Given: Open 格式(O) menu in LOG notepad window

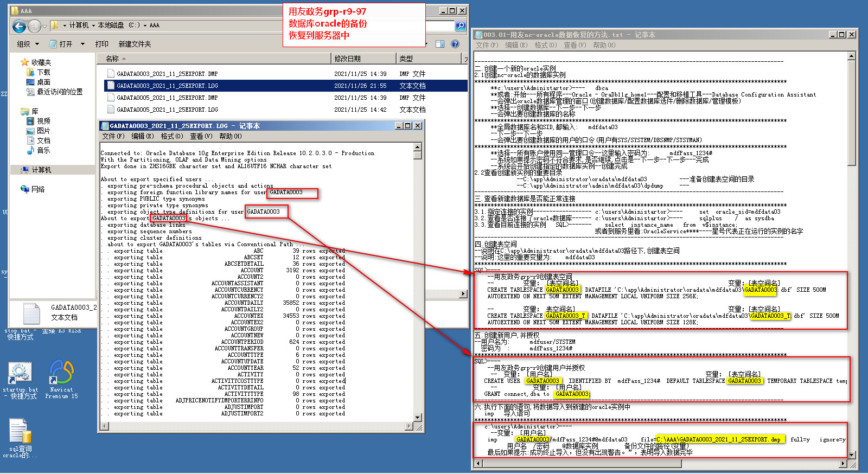Looking at the screenshot, I should [171, 136].
